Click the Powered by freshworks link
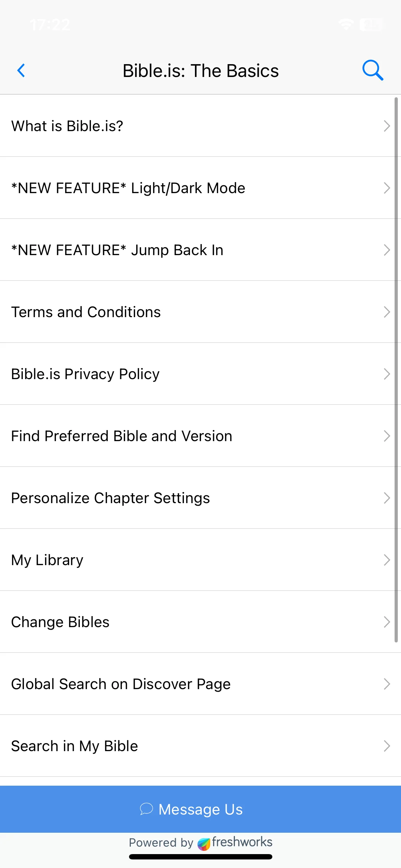Screen dimensions: 401x868 click(201, 843)
